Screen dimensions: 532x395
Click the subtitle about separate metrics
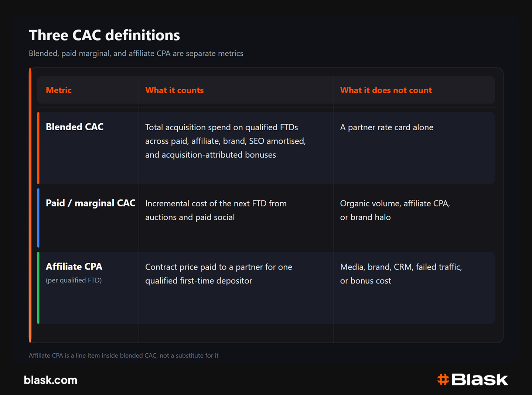point(136,54)
